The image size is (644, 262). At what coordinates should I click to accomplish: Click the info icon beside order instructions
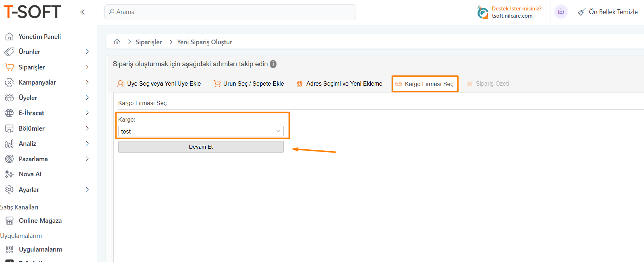273,64
